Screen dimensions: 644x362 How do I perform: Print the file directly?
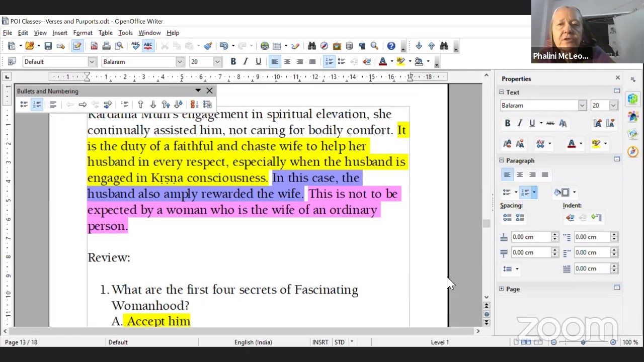click(x=106, y=46)
